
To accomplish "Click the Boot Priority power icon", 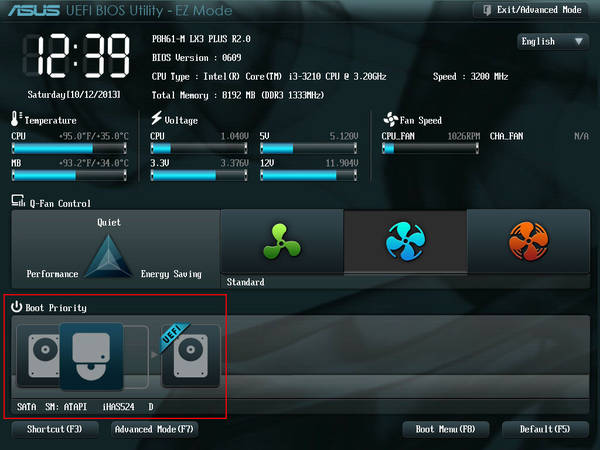I will point(16,307).
